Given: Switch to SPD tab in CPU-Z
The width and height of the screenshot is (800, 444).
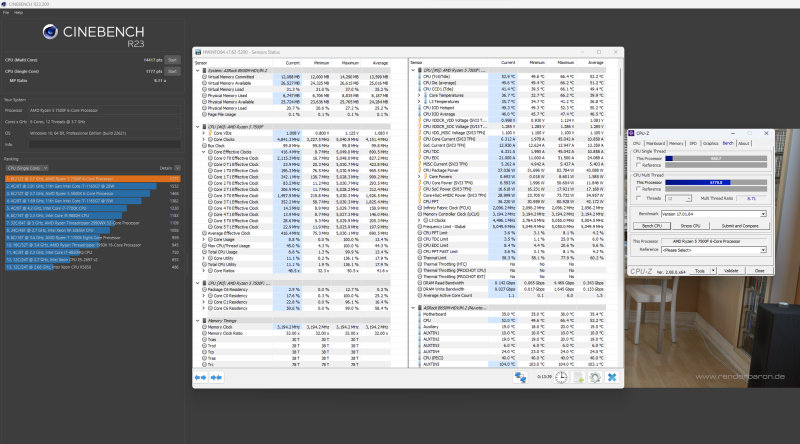Looking at the screenshot, I should point(693,143).
